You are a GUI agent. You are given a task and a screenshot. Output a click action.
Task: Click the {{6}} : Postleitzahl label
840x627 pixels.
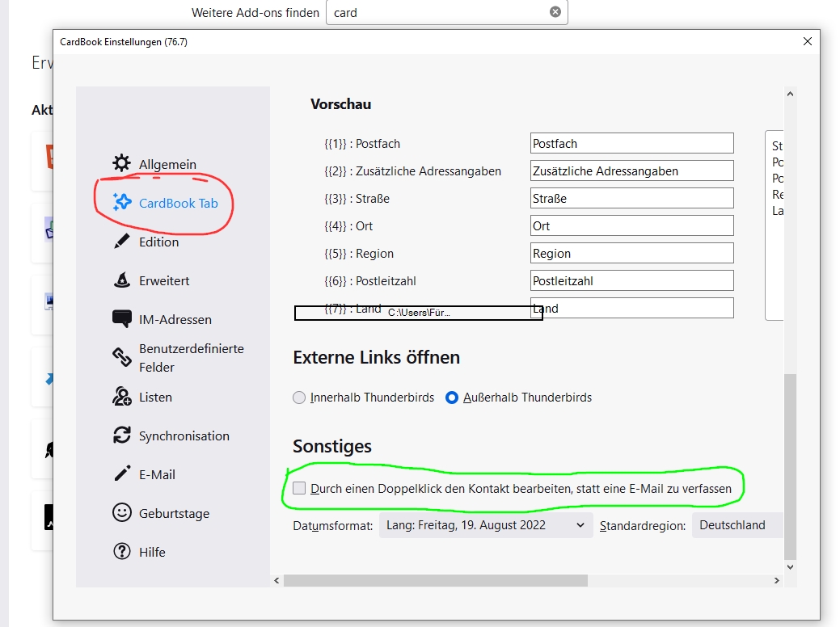(x=370, y=280)
